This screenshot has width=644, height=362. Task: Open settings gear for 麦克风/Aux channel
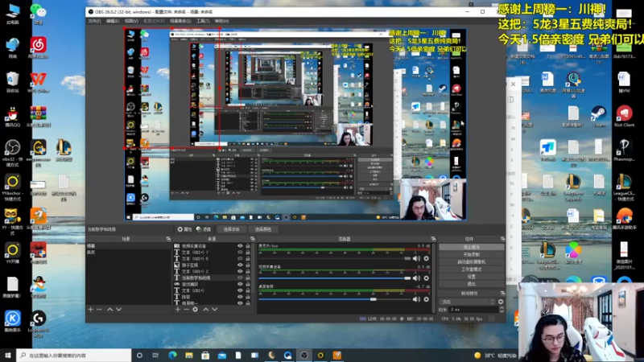click(x=427, y=258)
